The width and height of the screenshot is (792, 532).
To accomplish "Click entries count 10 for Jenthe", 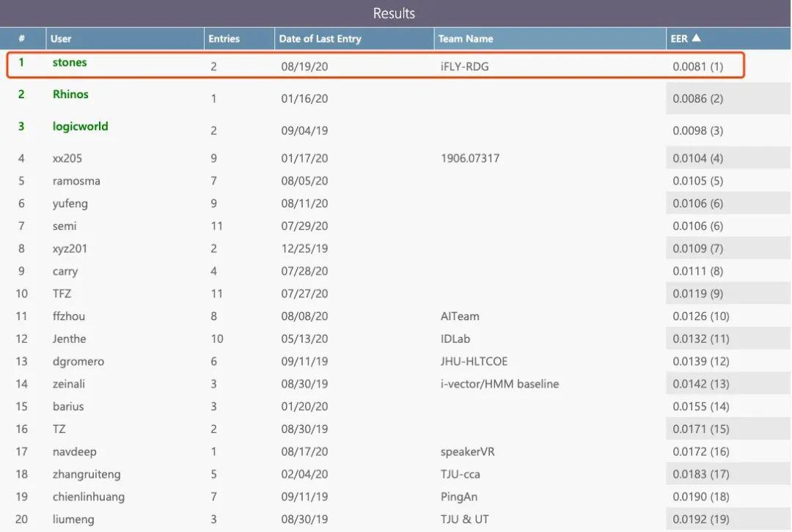I will tap(217, 339).
